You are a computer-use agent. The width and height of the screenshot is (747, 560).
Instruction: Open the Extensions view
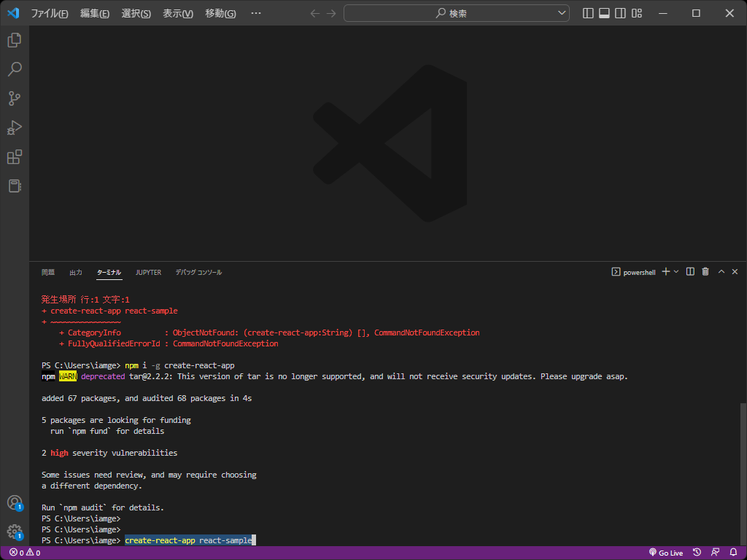(x=15, y=157)
